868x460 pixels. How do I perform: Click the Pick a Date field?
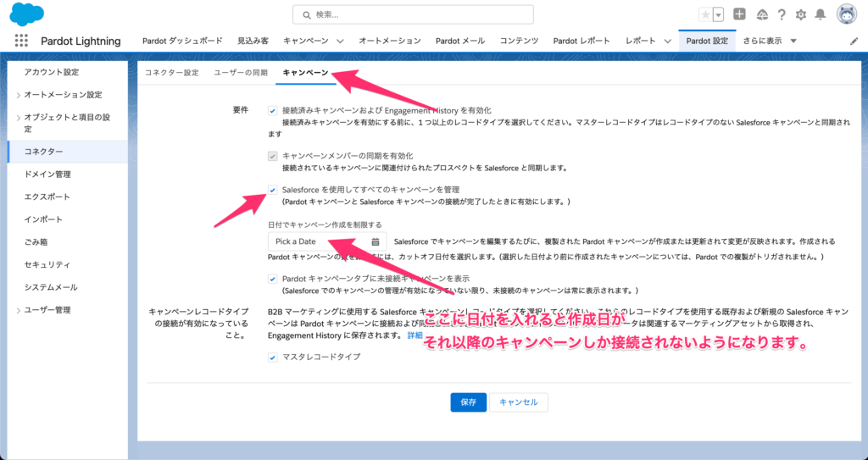pos(327,242)
